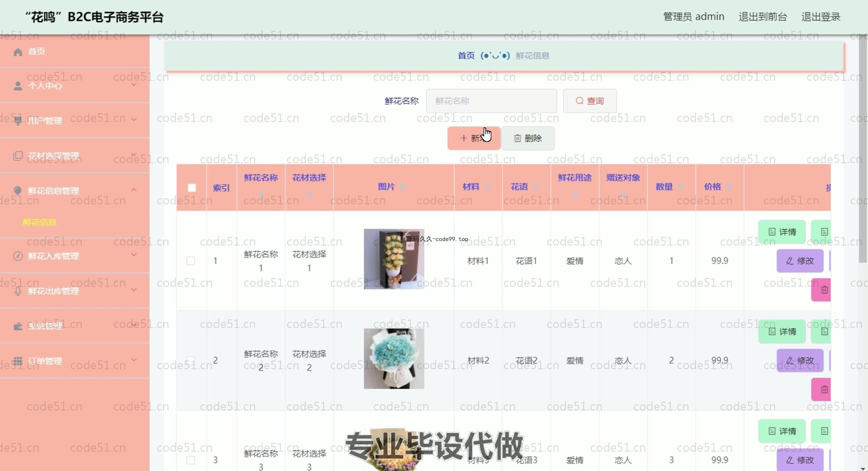Expand the 用户管理 menu chevron
The image size is (868, 471).
click(x=134, y=119)
